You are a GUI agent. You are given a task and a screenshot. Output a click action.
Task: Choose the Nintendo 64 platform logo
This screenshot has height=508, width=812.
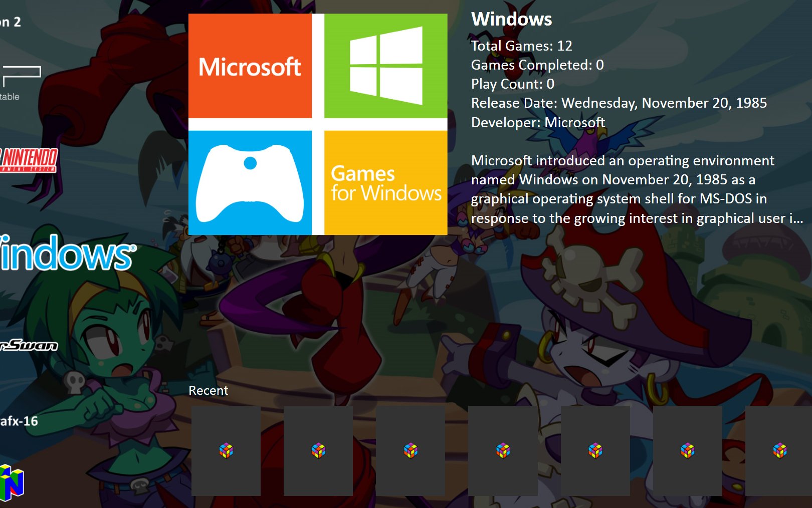12,482
